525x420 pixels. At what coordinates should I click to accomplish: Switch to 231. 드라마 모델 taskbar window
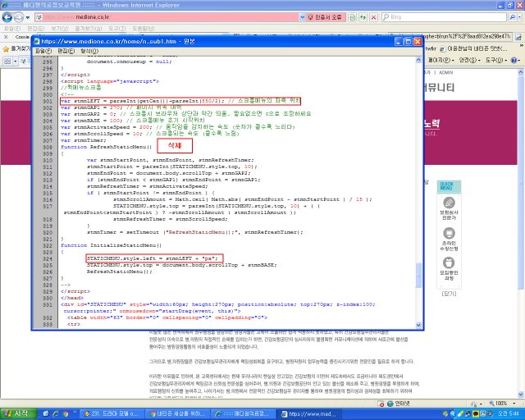[x=111, y=414]
